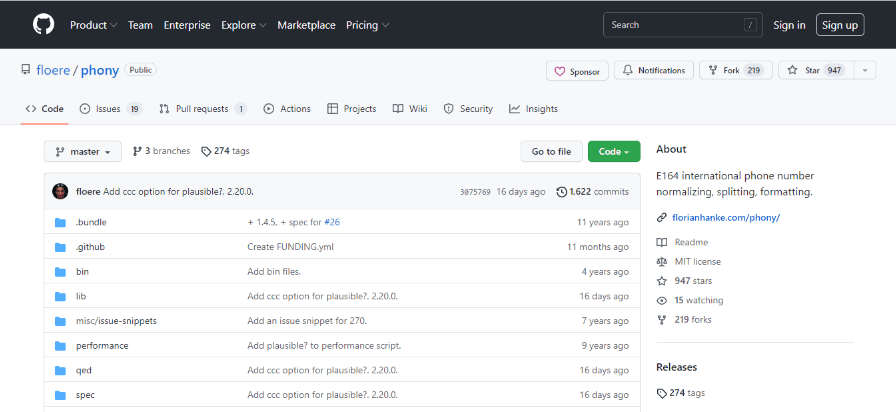
Task: Click the Search input field
Action: point(678,25)
